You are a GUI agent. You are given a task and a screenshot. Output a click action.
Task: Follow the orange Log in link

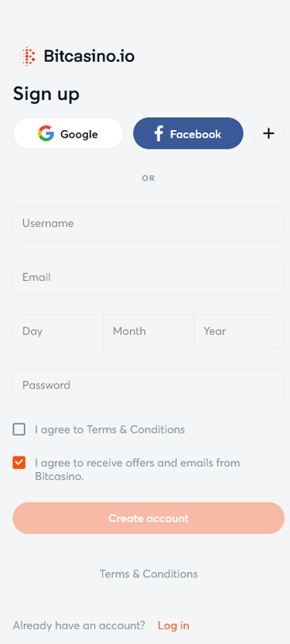click(173, 625)
